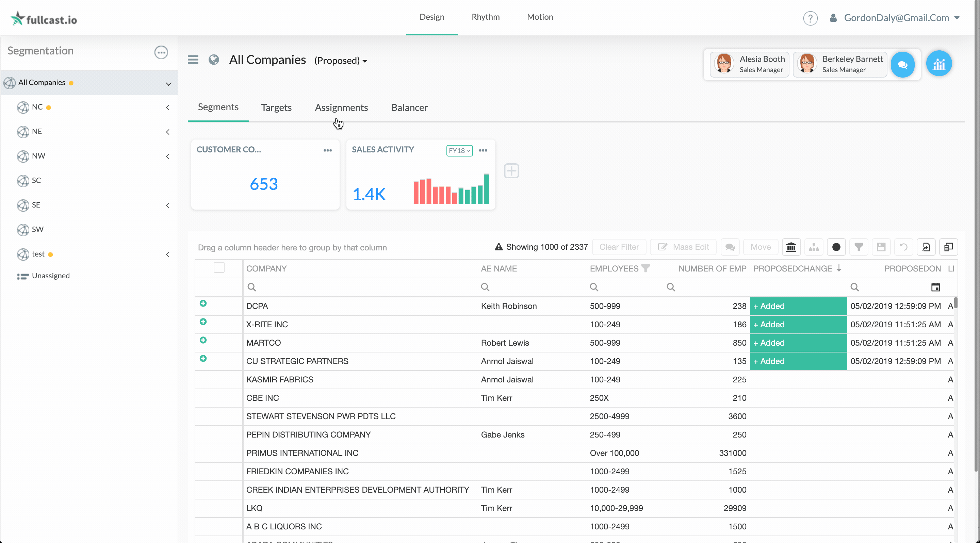Click the green plus icon on X-RITE INC row
This screenshot has width=980, height=543.
pyautogui.click(x=203, y=322)
